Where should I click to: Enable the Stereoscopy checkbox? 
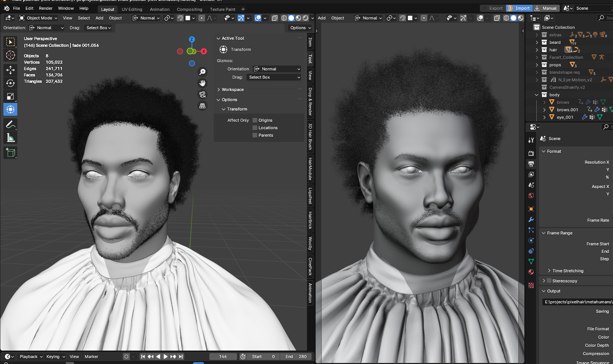(x=549, y=281)
